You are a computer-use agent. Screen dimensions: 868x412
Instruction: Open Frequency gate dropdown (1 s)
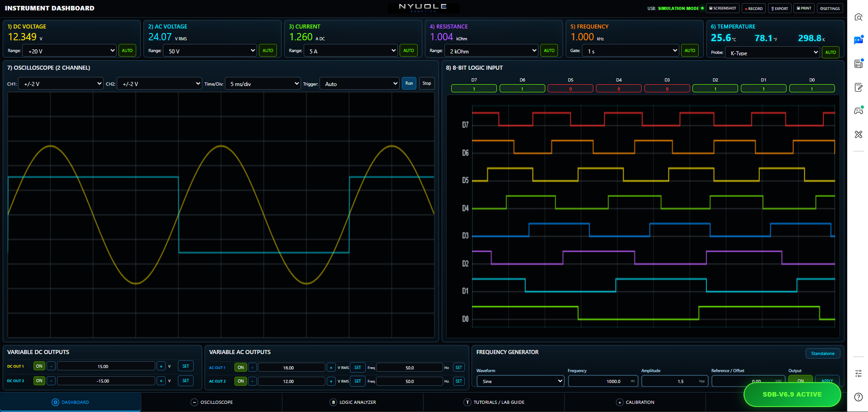tap(631, 51)
